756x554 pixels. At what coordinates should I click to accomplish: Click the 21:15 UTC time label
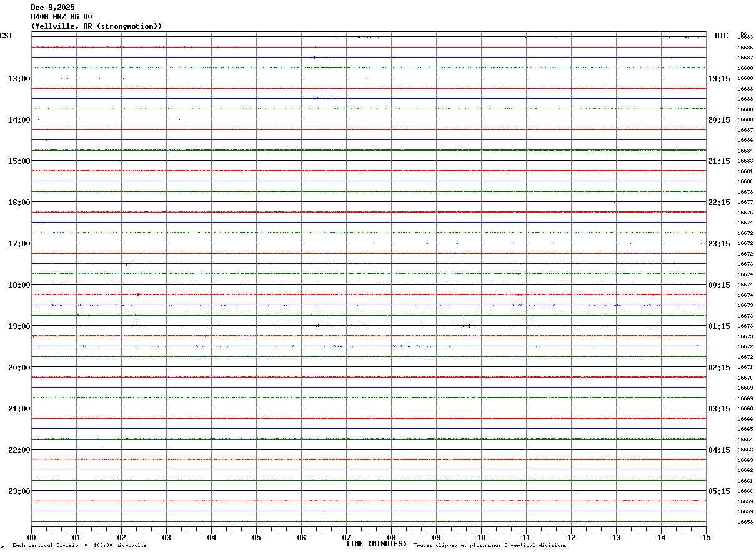(x=719, y=161)
